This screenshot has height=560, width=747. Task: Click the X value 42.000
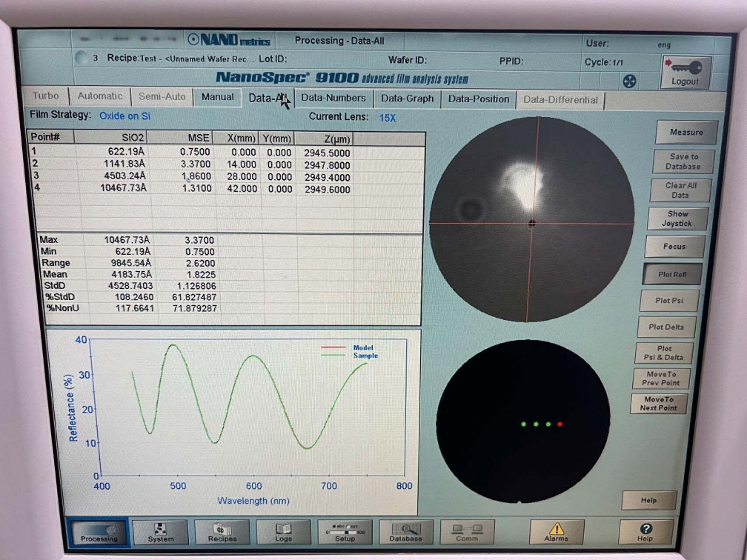[x=242, y=189]
